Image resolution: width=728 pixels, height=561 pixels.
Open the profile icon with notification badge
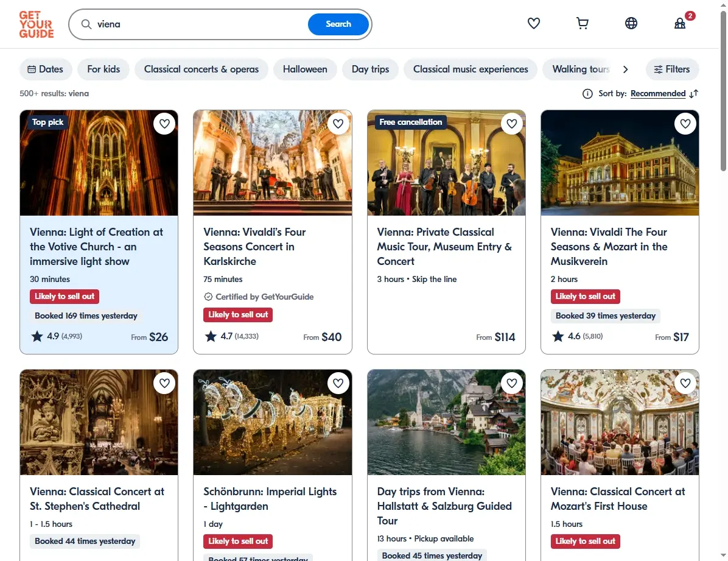[680, 23]
